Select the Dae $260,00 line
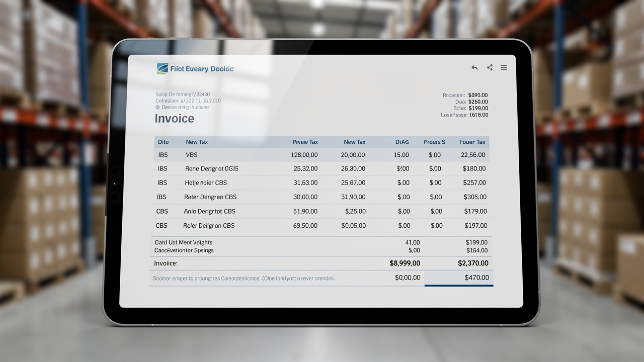 [471, 102]
